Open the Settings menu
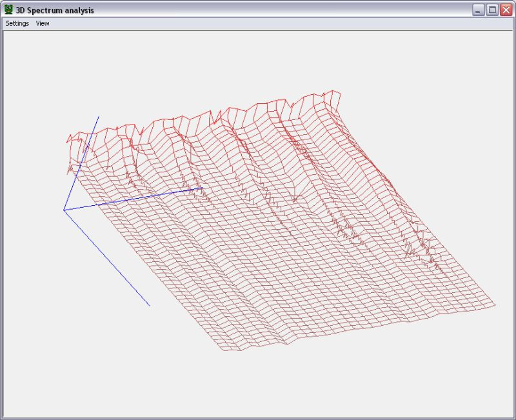 [x=17, y=23]
